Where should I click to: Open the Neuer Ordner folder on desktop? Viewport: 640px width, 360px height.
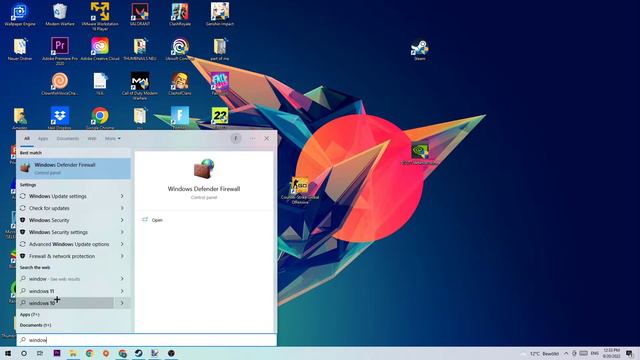click(x=20, y=49)
